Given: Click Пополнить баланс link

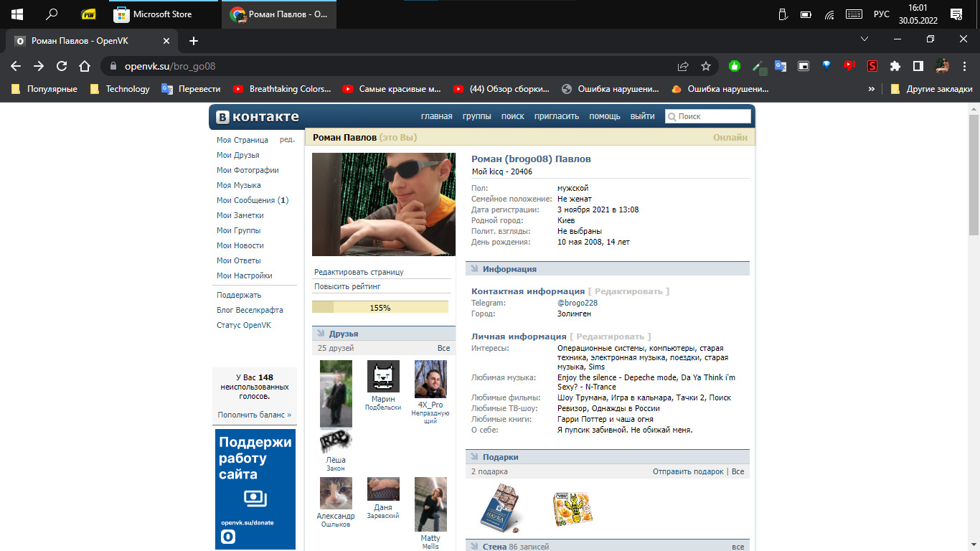Looking at the screenshot, I should pyautogui.click(x=255, y=415).
